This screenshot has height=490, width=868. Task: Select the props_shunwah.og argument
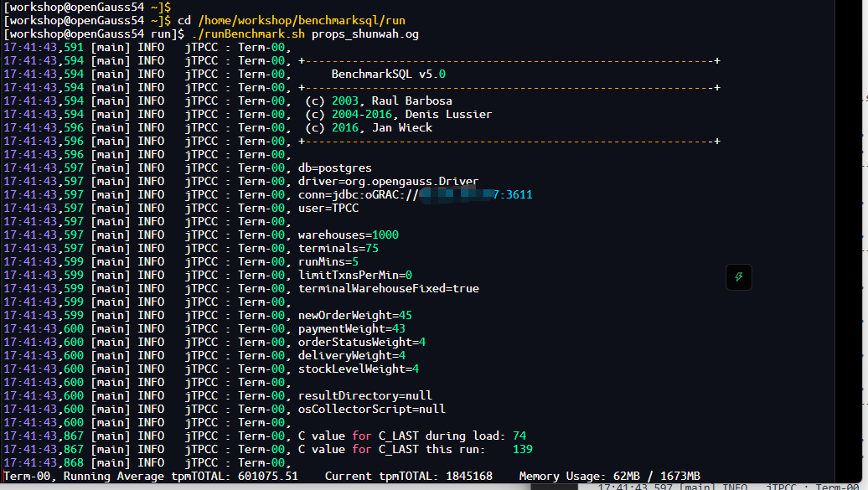(364, 34)
